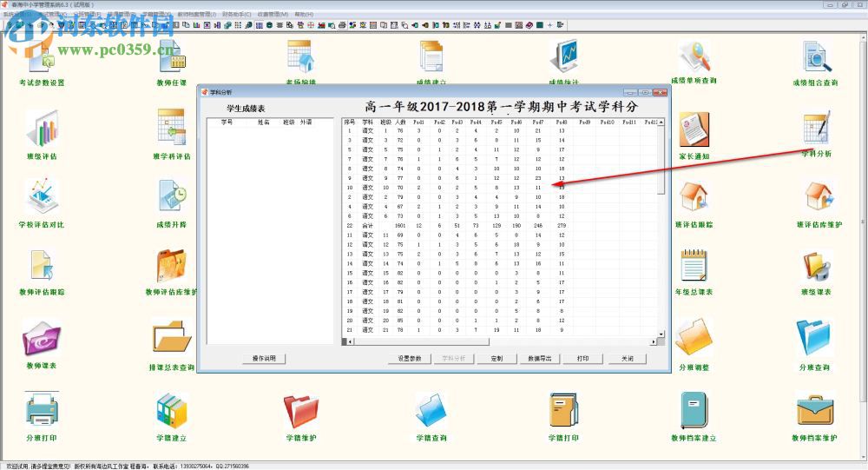The image size is (868, 470).
Task: Select the 人数 column header
Action: pyautogui.click(x=400, y=122)
